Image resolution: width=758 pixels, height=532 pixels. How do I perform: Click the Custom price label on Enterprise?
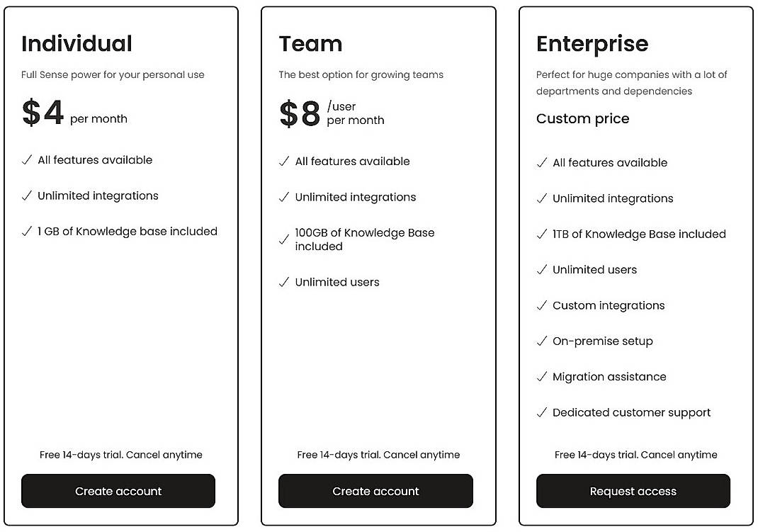(582, 119)
